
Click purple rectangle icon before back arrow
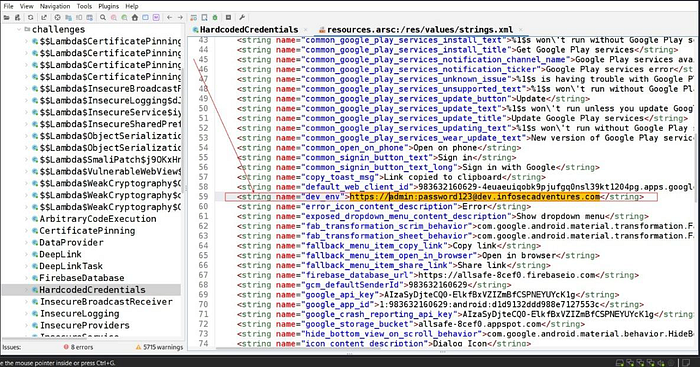coord(156,17)
